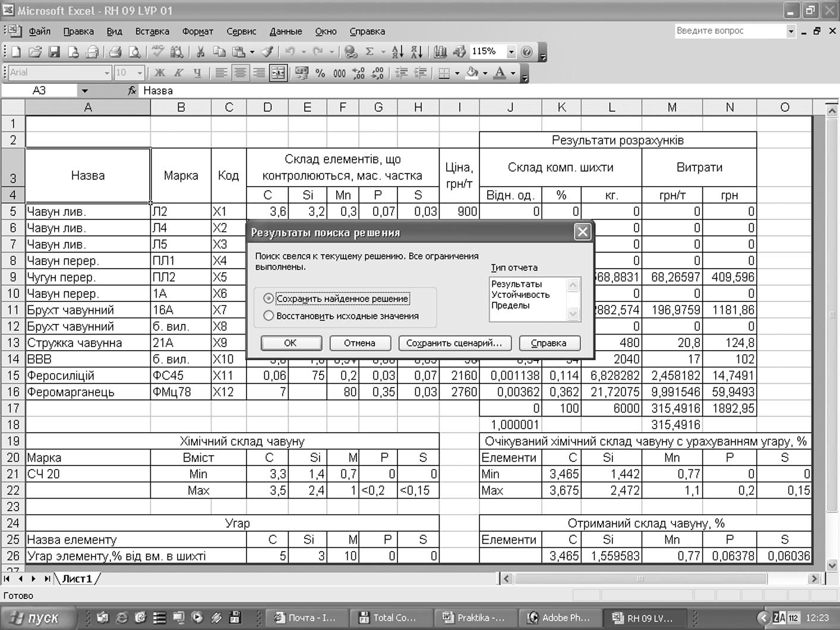Insert hyperlink with the globe icon
Screen dimensions: 840x630
(351, 52)
